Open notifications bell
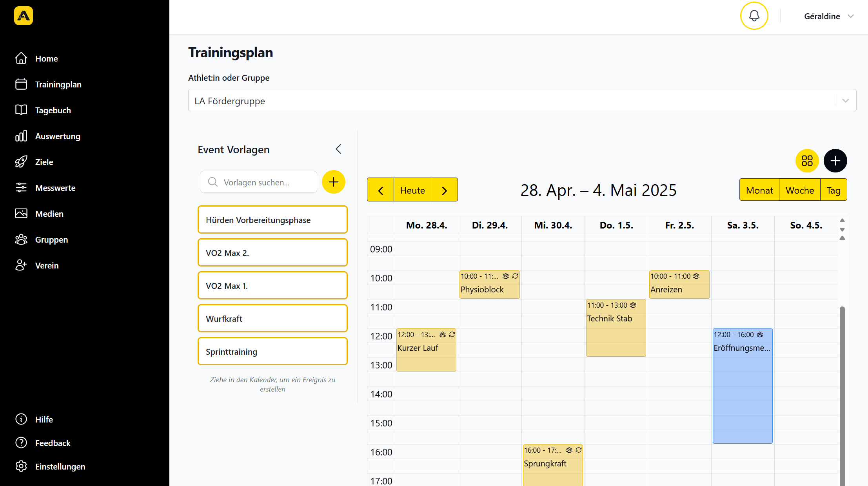The width and height of the screenshot is (868, 486). (754, 16)
